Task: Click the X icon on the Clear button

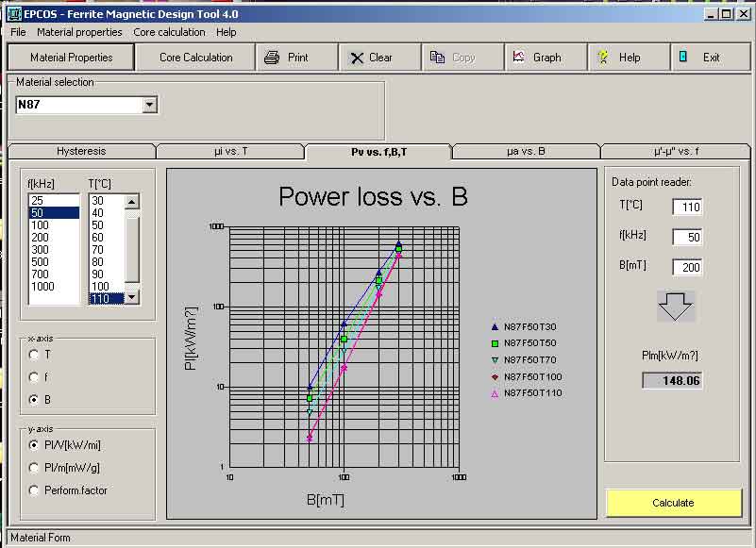Action: [x=357, y=58]
